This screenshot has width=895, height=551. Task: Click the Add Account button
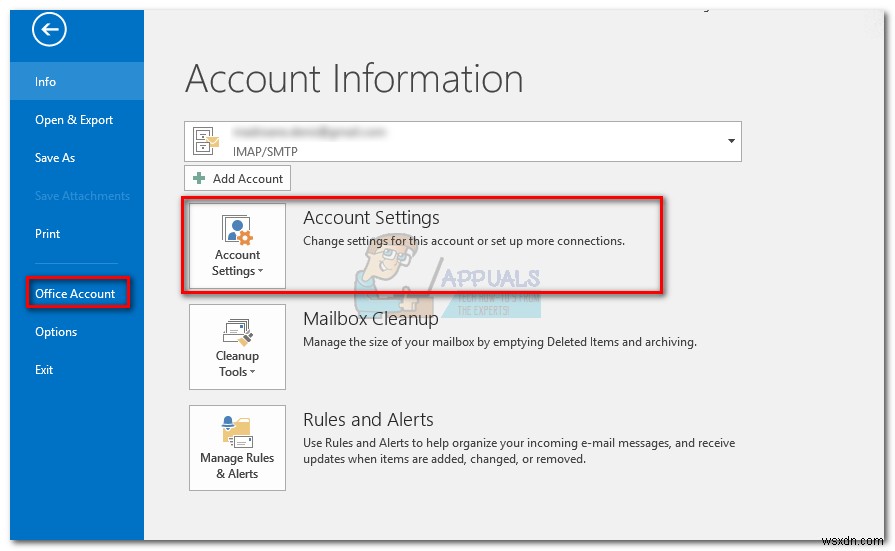(237, 178)
